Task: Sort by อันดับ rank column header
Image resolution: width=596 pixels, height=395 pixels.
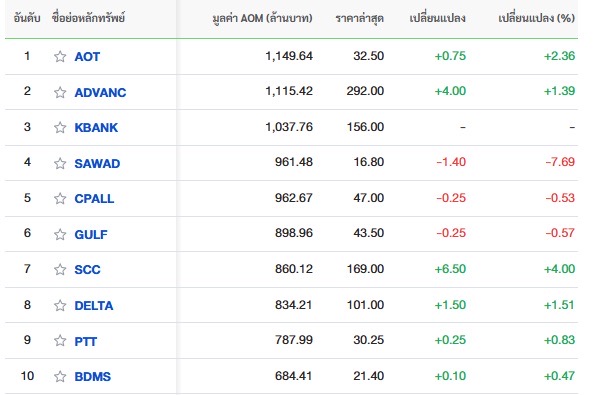Action: coord(27,18)
